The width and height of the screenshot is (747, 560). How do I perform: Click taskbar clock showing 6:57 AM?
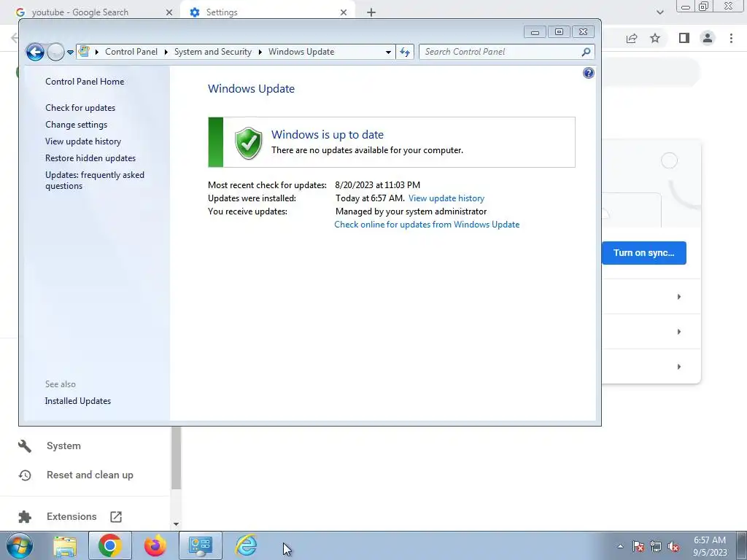(710, 546)
